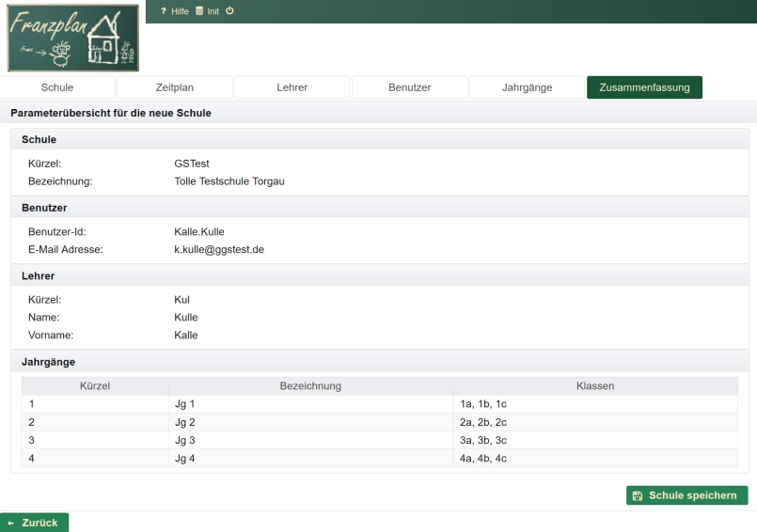Select the Zusammenfassung tab

click(644, 87)
